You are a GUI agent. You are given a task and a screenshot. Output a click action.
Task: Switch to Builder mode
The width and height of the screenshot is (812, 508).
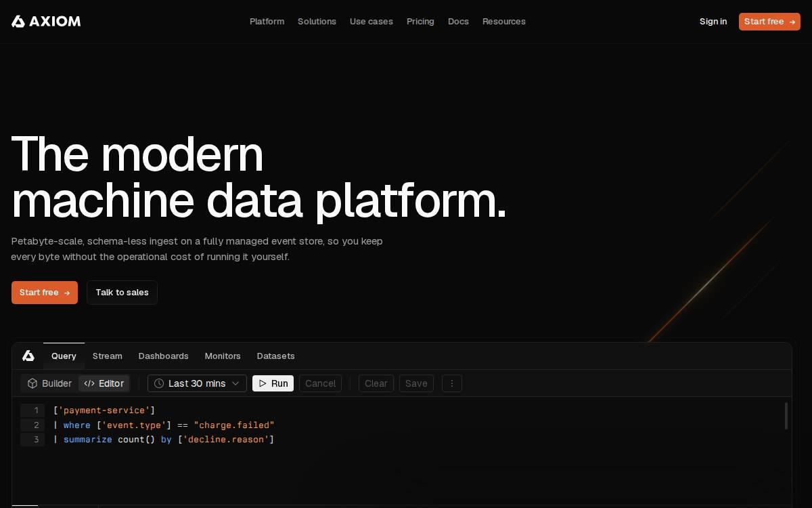49,383
